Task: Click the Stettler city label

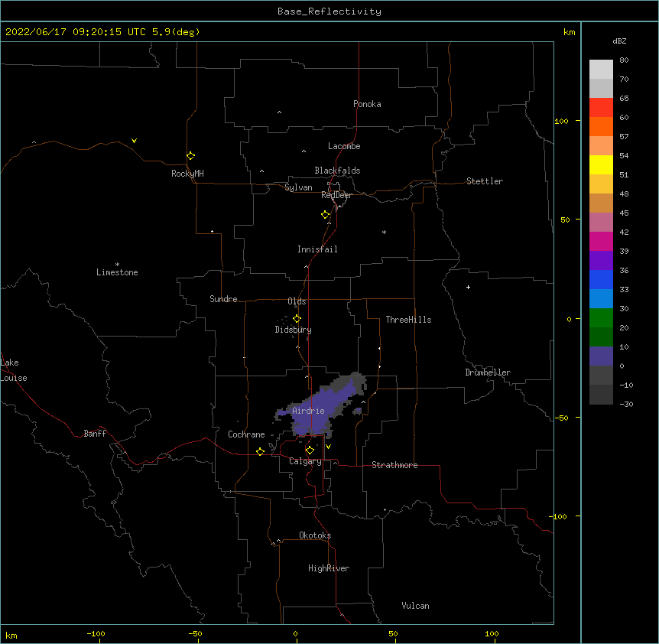Action: coord(485,181)
